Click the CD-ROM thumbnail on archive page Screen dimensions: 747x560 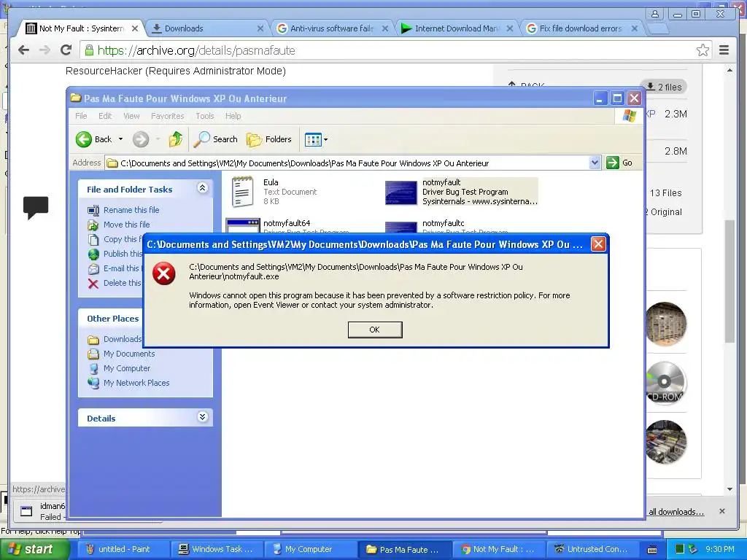click(x=665, y=382)
